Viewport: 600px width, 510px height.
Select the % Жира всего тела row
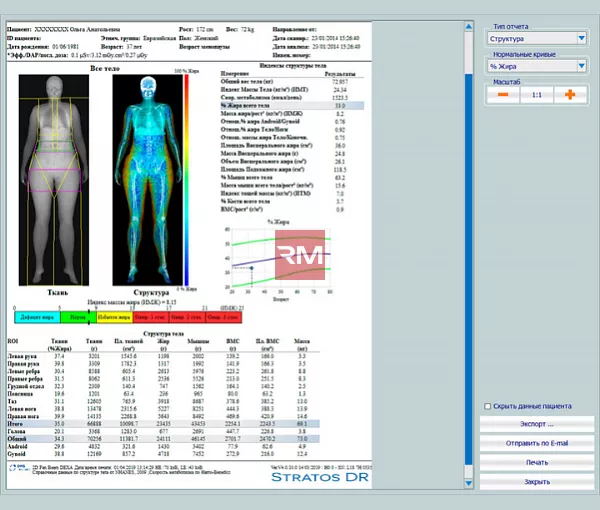pyautogui.click(x=292, y=106)
